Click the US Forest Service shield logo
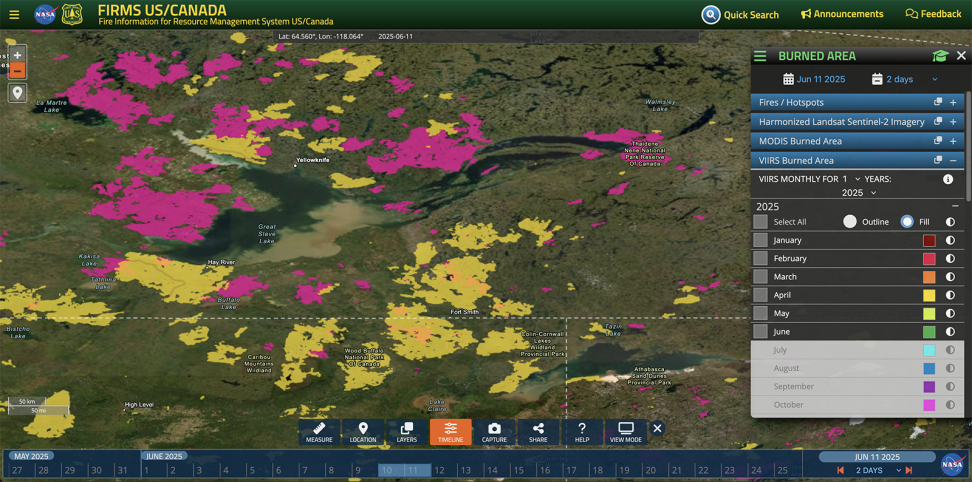972x482 pixels. point(72,14)
